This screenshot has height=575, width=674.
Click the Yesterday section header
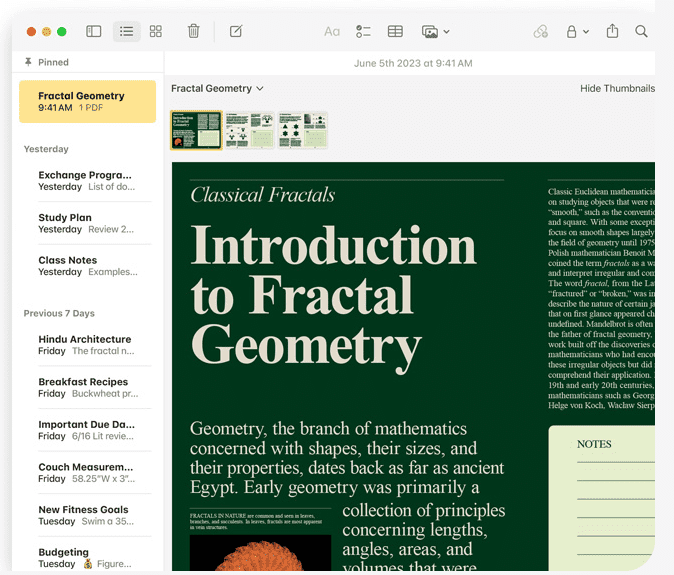point(46,149)
